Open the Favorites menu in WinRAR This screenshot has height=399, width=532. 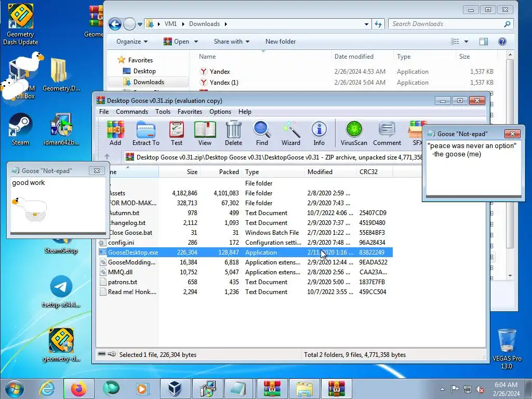coord(190,112)
